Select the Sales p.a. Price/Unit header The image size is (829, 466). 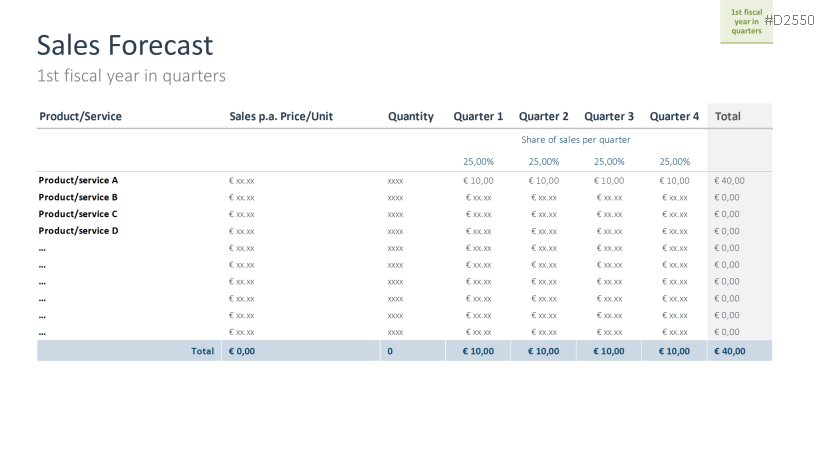[281, 116]
